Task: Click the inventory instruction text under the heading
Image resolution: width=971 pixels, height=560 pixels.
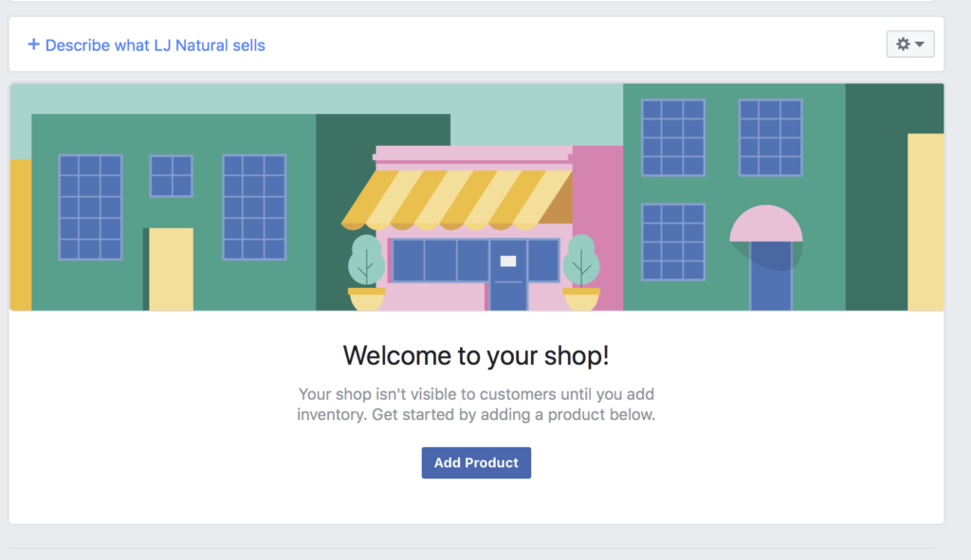Action: (476, 405)
